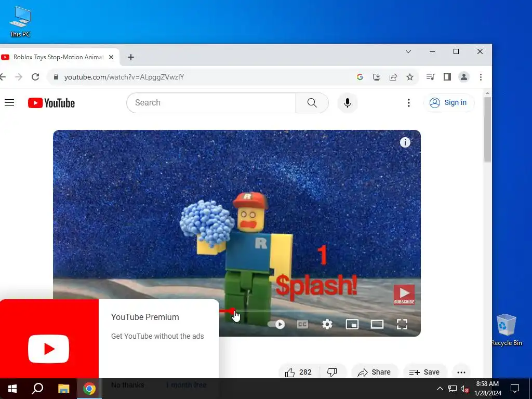Select the Recycle Bin desktop icon
This screenshot has width=532, height=399.
507,329
